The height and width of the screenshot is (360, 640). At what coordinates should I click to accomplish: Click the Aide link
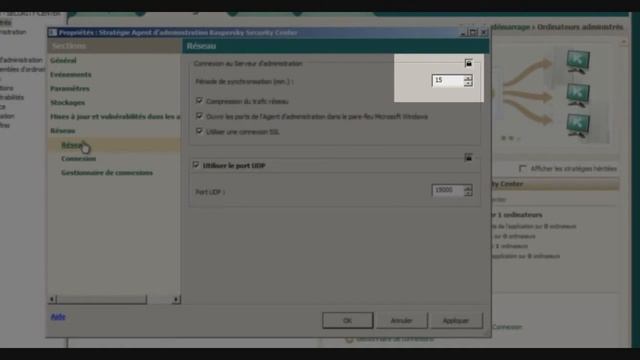coord(58,317)
